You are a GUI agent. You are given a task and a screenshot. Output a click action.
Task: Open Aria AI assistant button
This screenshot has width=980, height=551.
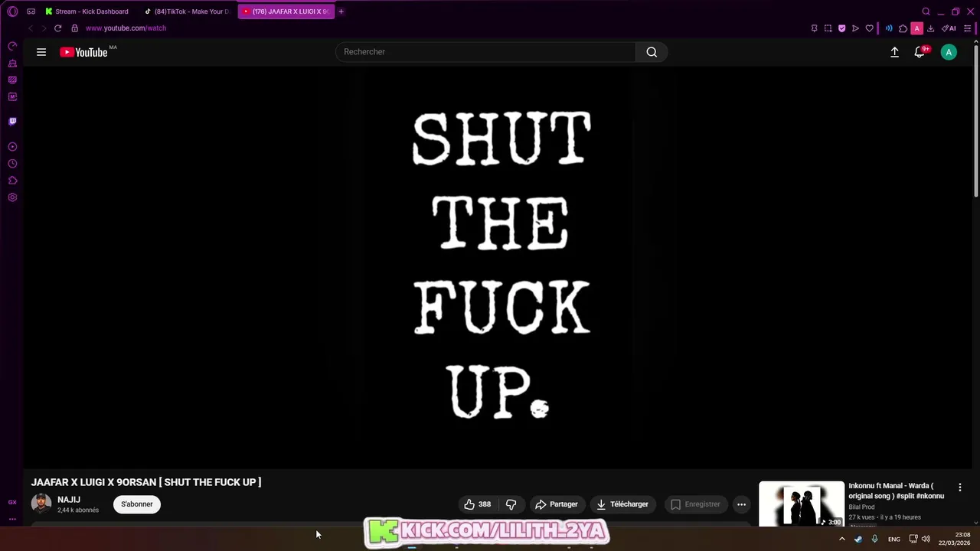click(949, 28)
